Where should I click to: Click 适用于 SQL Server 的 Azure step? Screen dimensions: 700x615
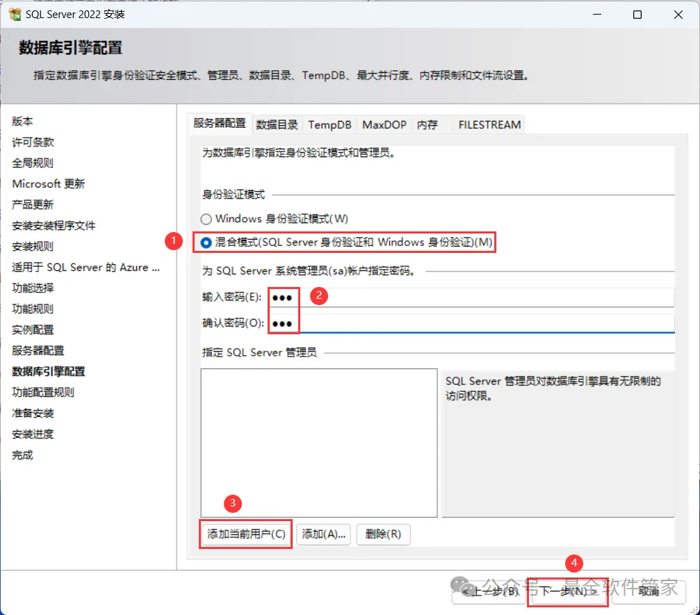point(86,268)
